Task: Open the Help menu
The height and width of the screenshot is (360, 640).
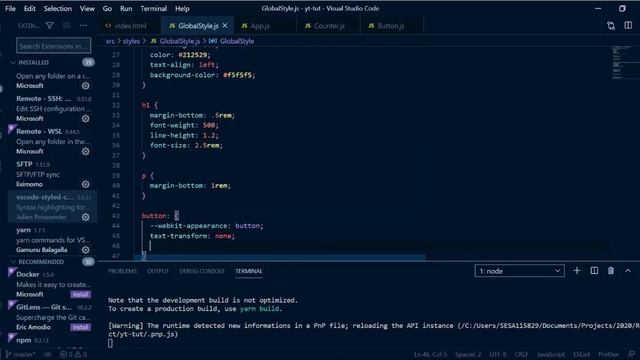Action: tap(182, 8)
